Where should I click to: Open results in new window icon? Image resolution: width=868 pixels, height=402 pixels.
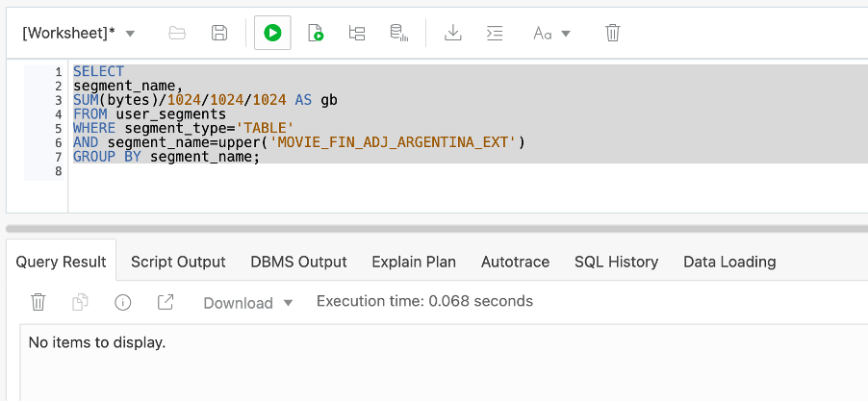point(166,302)
